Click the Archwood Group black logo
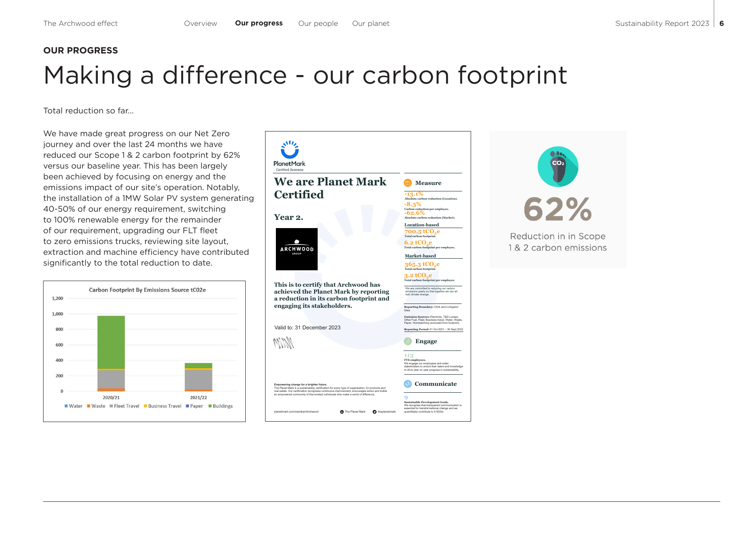 click(x=297, y=249)
